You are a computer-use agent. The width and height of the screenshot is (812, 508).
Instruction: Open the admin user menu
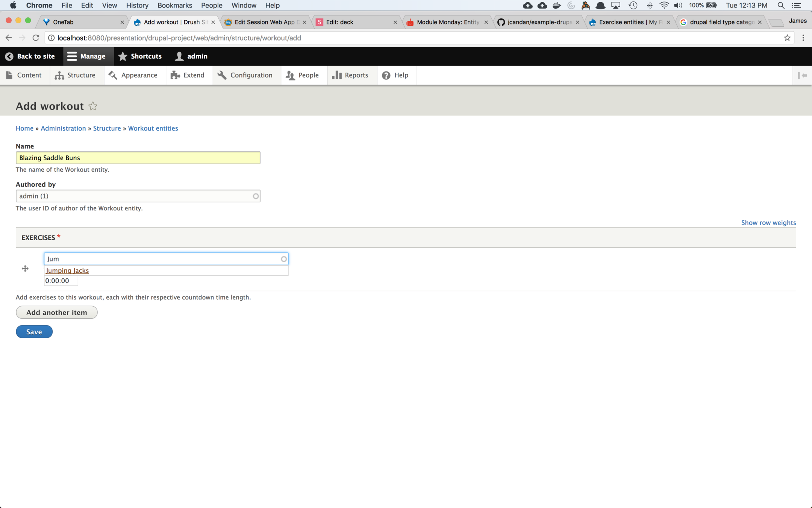(192, 56)
